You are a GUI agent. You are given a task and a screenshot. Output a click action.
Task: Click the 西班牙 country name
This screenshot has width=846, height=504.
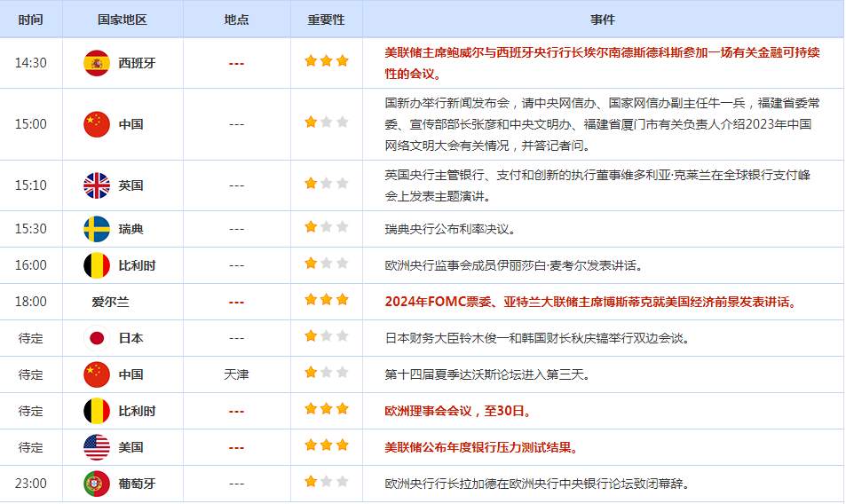coord(137,63)
